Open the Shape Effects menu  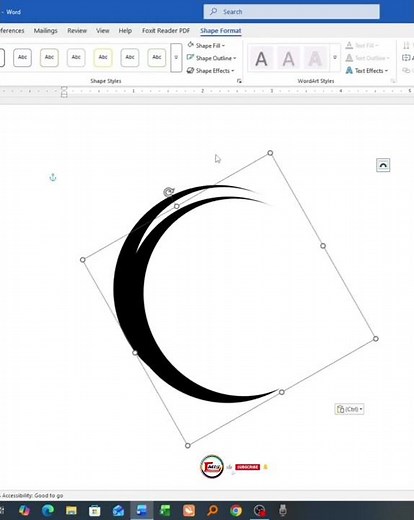[x=211, y=71]
